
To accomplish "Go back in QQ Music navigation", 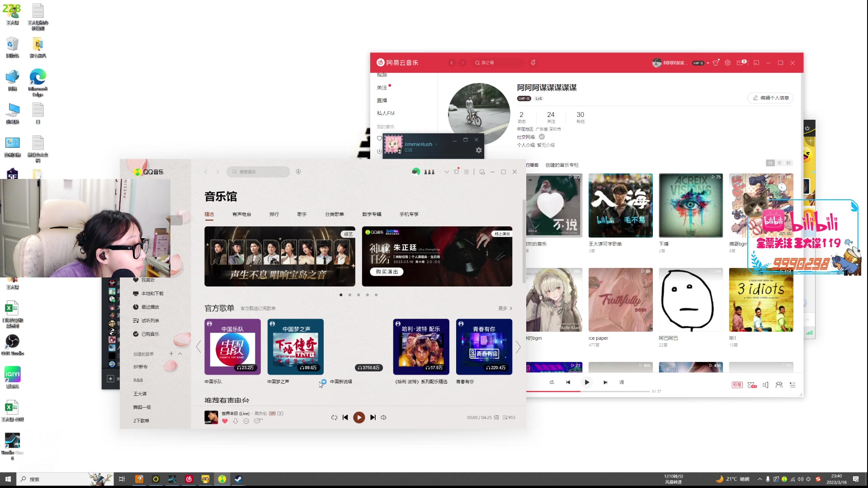I will click(x=206, y=172).
